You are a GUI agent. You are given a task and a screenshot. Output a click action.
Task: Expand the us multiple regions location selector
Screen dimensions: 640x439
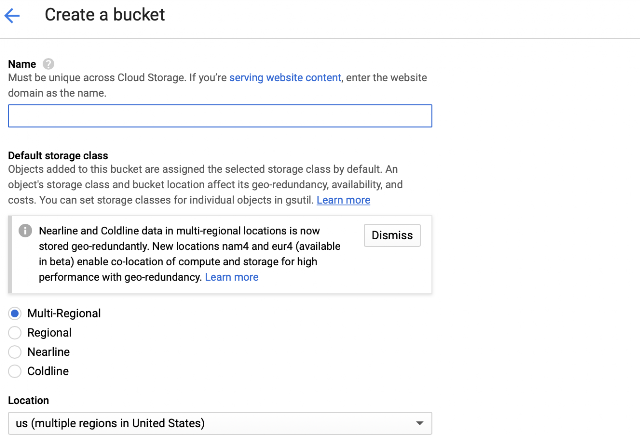tap(220, 423)
